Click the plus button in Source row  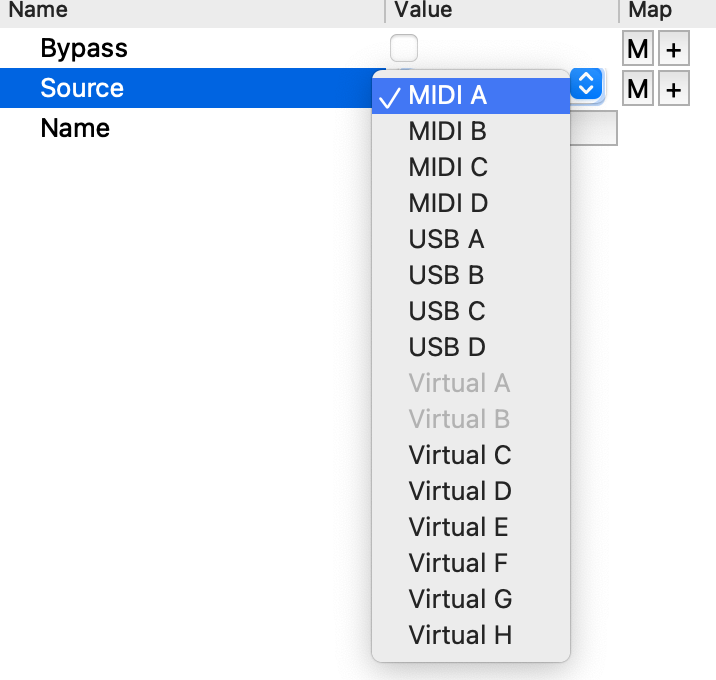[673, 89]
